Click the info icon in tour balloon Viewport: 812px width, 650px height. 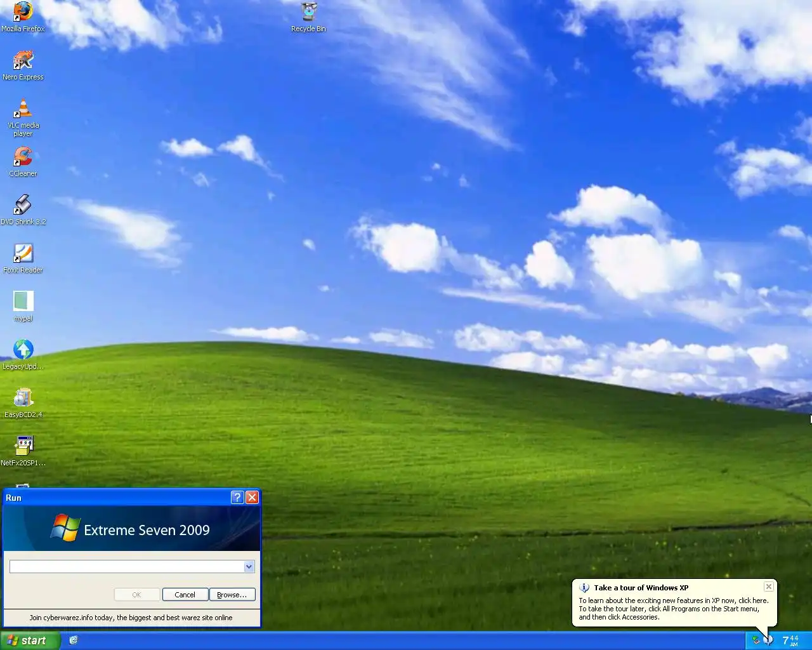[584, 588]
